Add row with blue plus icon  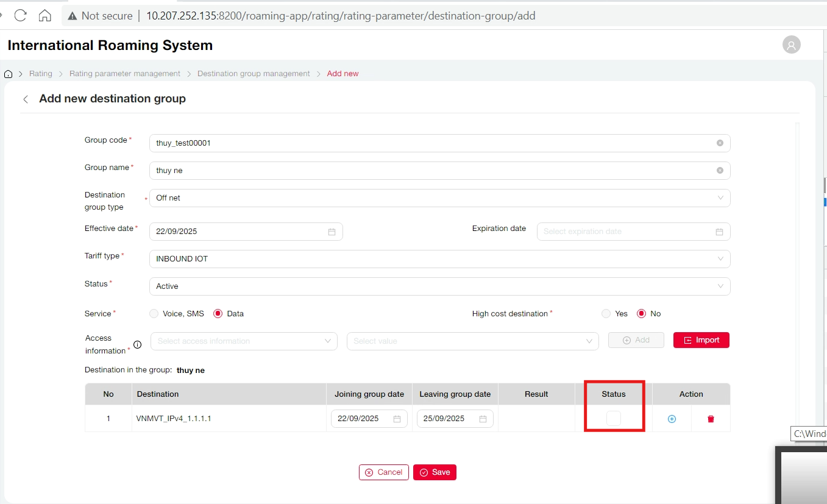(672, 419)
